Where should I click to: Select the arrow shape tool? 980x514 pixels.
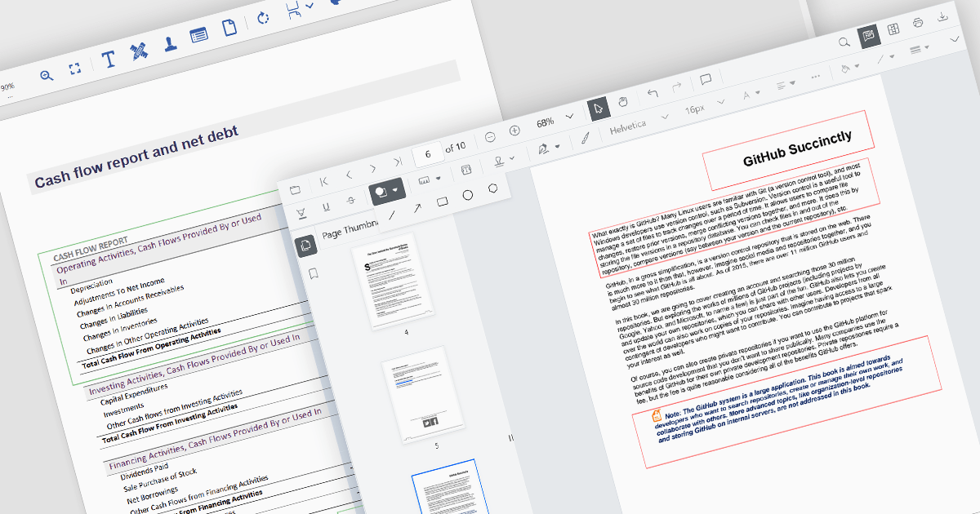point(417,208)
